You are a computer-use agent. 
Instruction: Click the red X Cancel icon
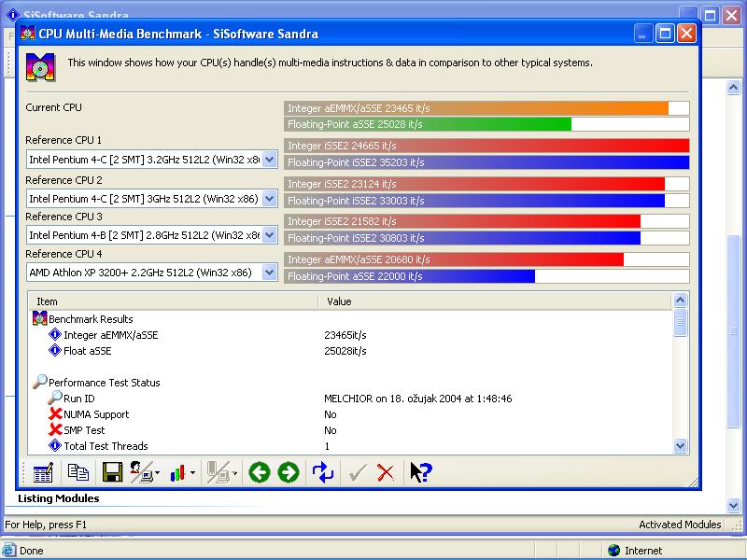click(386, 472)
